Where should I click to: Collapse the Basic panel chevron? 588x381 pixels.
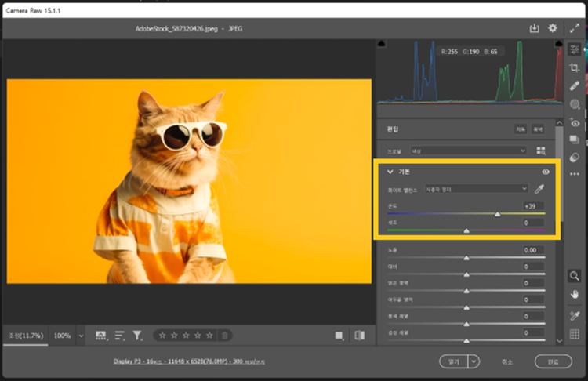tap(390, 172)
